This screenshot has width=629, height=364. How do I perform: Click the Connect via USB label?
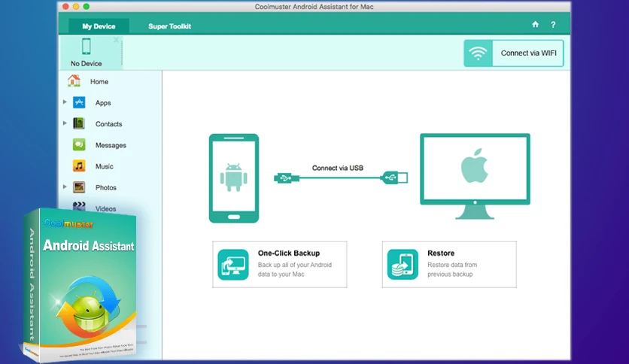(338, 168)
